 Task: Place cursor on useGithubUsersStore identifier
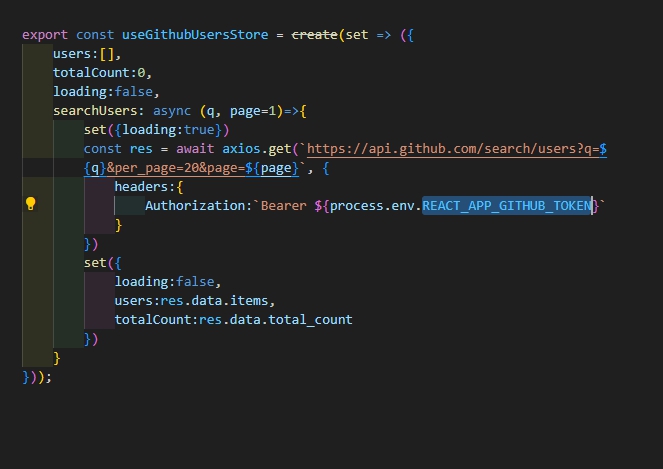pos(195,35)
